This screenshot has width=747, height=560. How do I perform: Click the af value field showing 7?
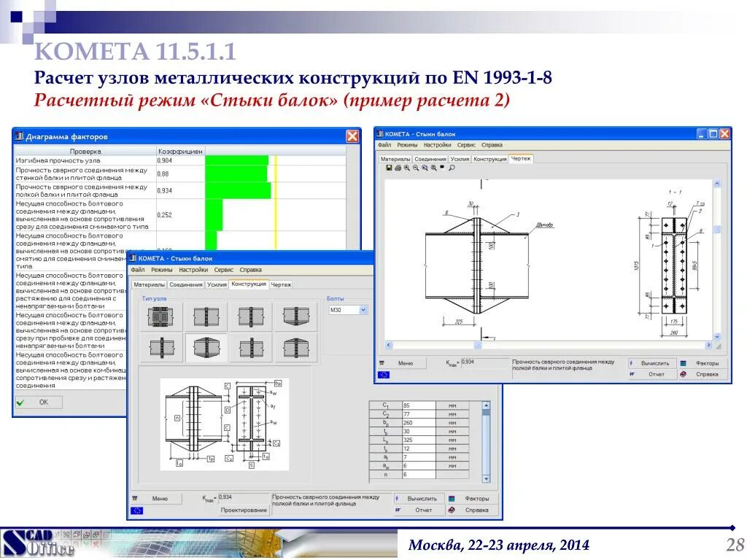[x=419, y=457]
